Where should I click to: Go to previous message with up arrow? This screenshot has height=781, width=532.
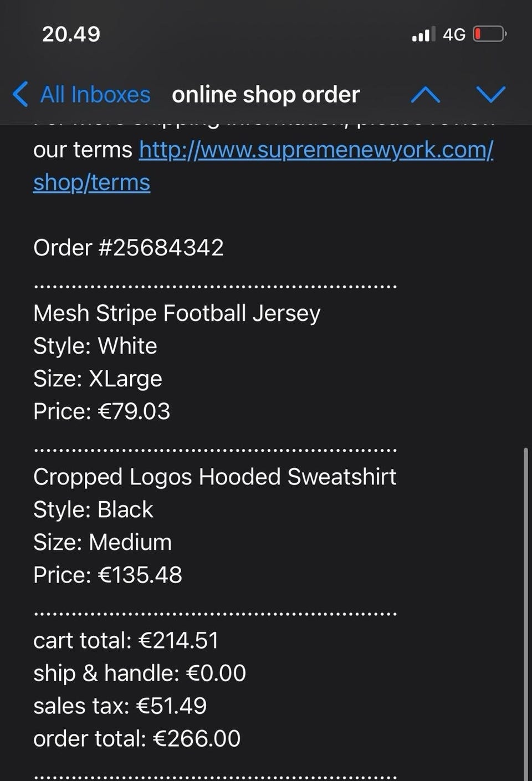point(426,95)
